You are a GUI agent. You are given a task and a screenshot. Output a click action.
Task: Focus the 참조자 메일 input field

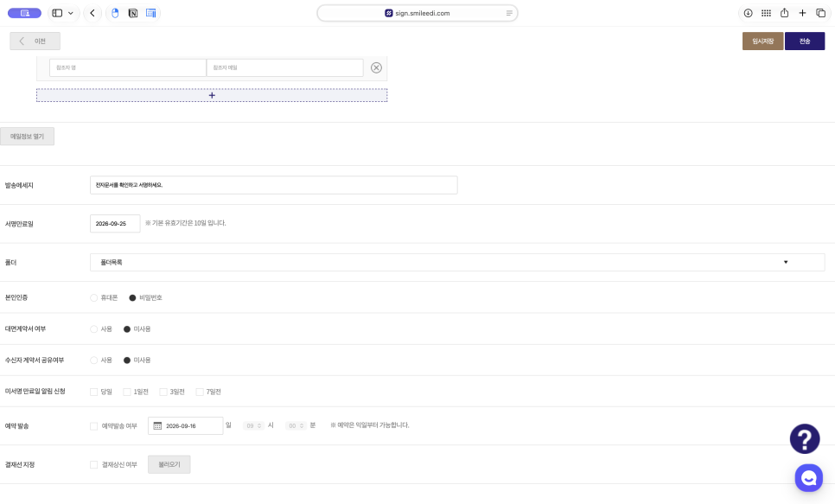click(x=285, y=67)
